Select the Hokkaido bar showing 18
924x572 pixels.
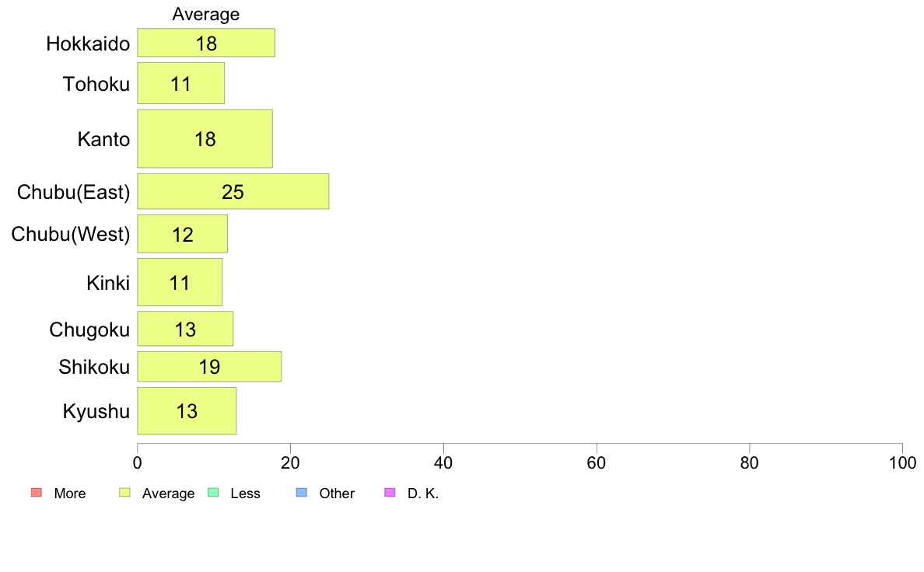(x=206, y=43)
